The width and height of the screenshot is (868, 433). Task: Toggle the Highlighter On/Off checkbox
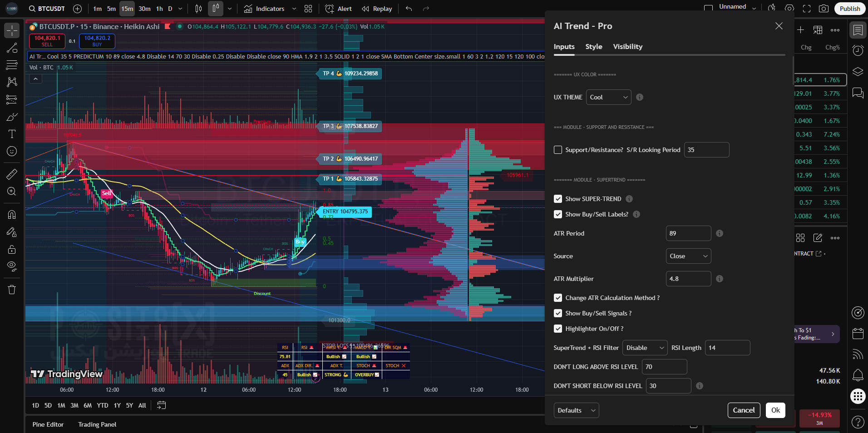point(558,329)
